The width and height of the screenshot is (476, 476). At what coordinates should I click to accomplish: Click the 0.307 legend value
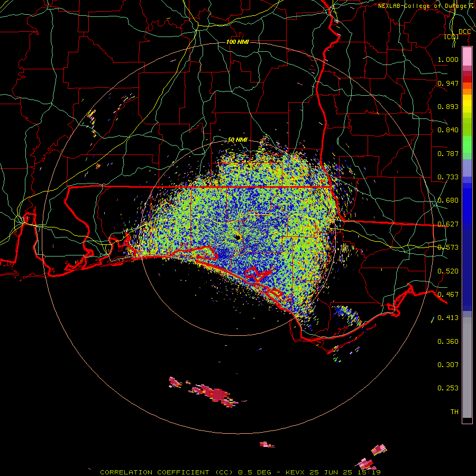coord(448,365)
